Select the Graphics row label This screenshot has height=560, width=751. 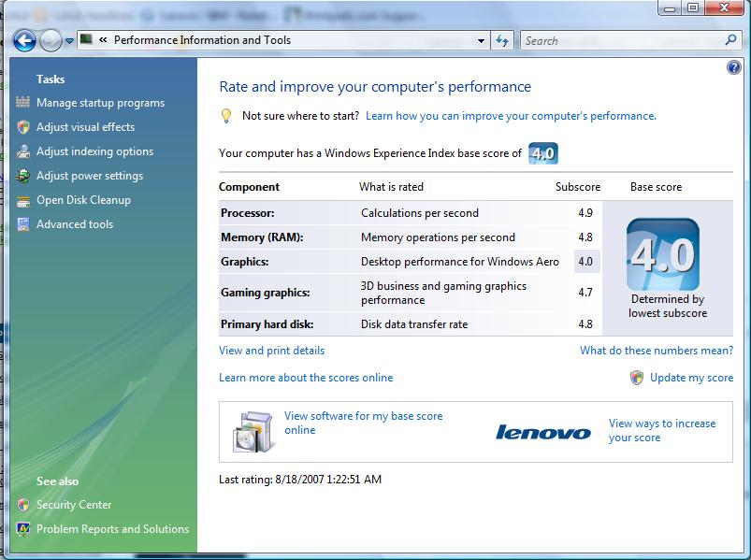point(244,262)
